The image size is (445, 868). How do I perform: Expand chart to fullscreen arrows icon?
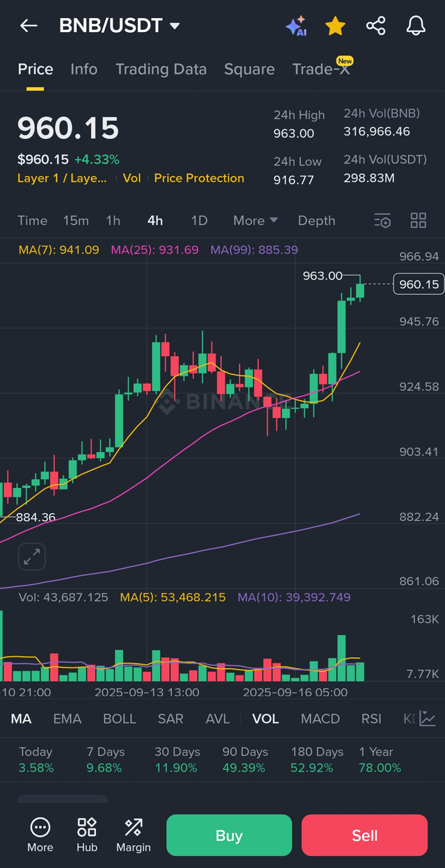point(31,556)
